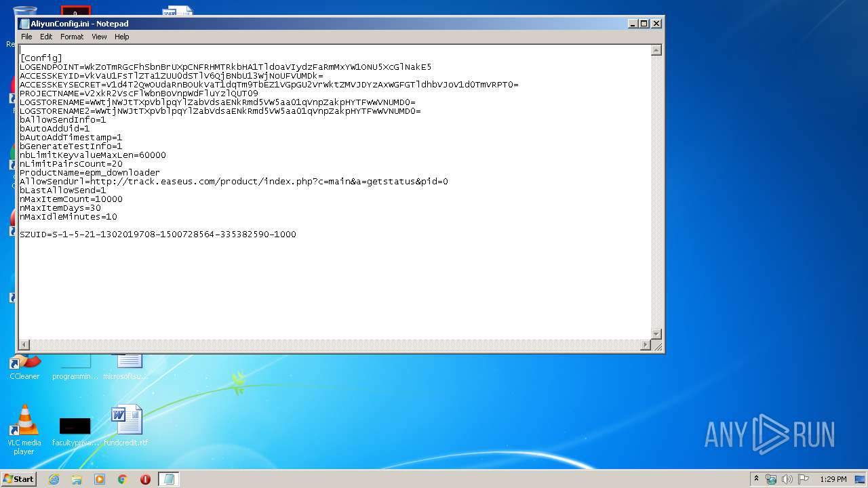868x488 pixels.
Task: Show hidden system tray icons
Action: (x=756, y=479)
